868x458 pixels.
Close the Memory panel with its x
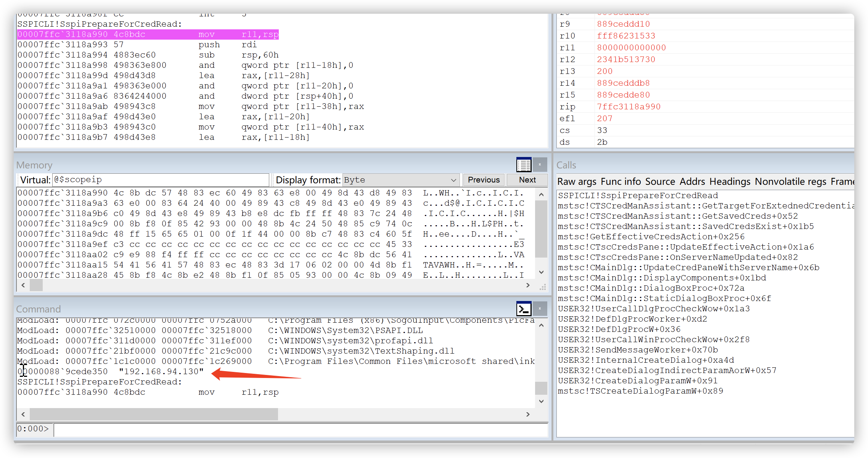coord(540,165)
